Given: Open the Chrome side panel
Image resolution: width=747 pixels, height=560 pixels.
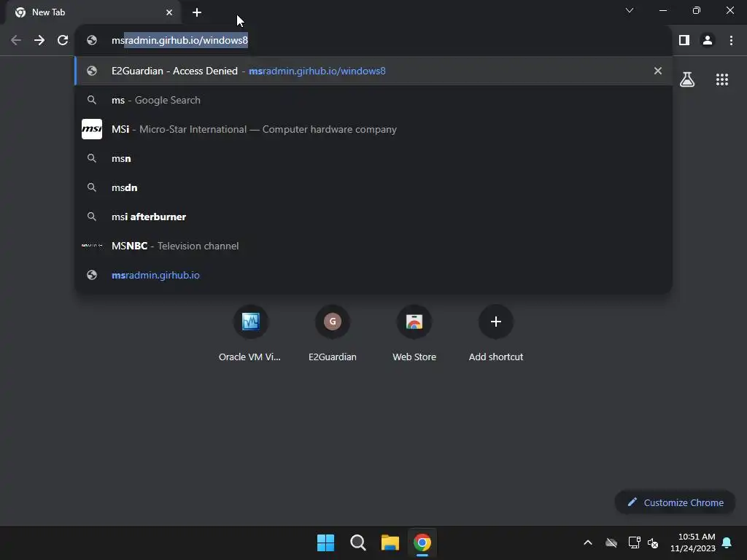Looking at the screenshot, I should (x=684, y=41).
